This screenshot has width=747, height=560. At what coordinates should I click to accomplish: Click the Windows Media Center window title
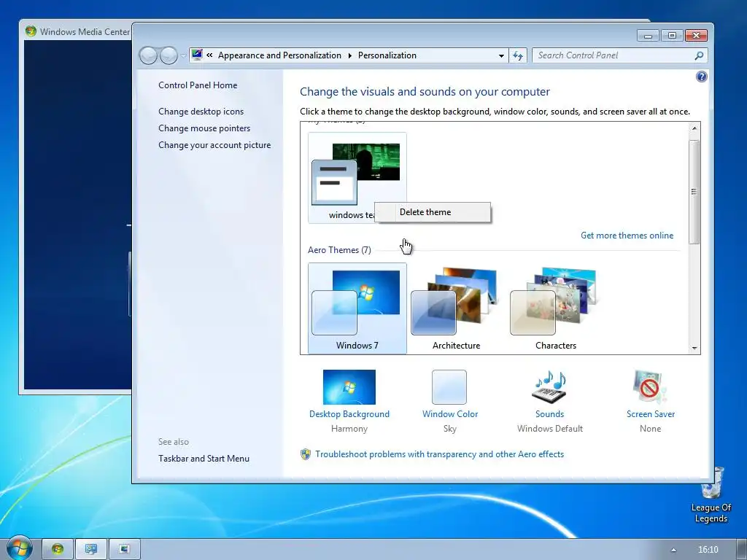click(85, 32)
